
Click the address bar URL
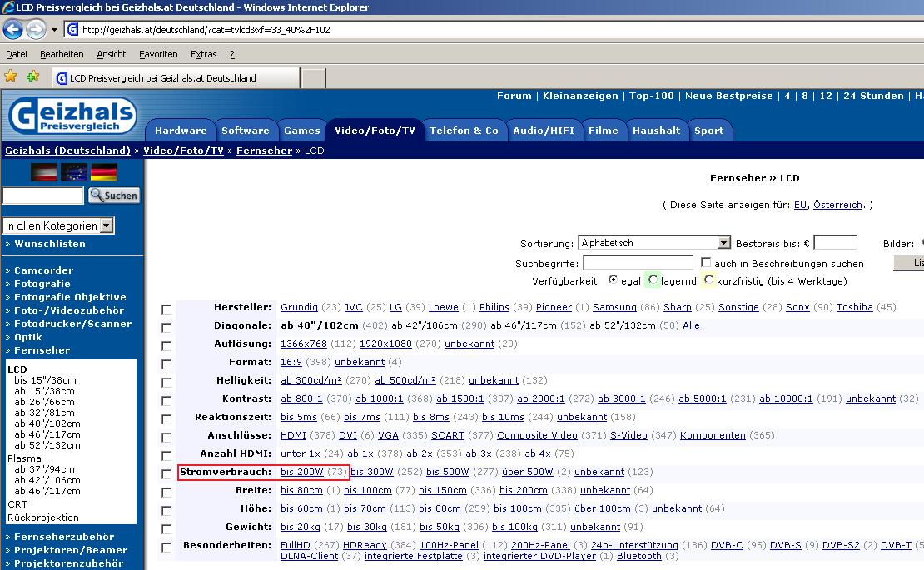[206, 29]
